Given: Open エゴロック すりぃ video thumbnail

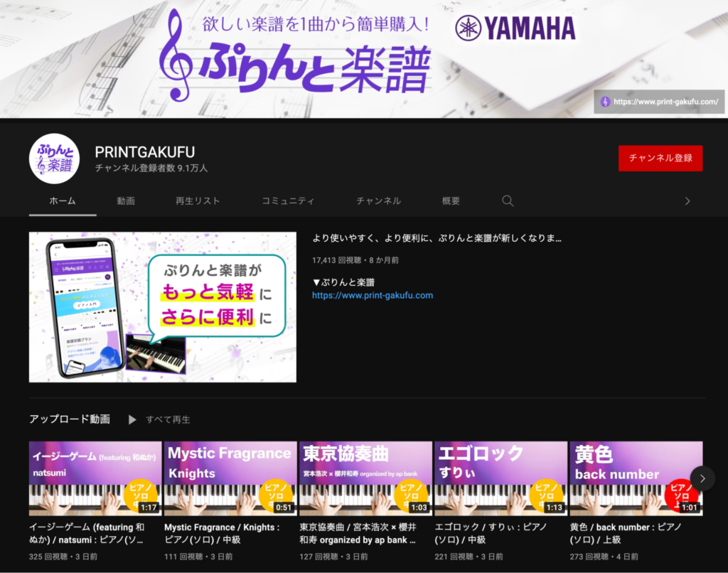Looking at the screenshot, I should (500, 478).
